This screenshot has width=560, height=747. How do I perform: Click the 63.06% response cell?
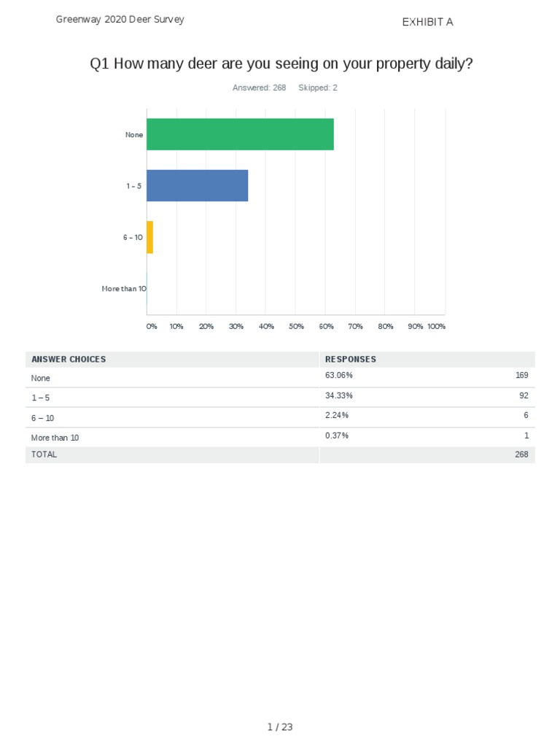pyautogui.click(x=339, y=376)
